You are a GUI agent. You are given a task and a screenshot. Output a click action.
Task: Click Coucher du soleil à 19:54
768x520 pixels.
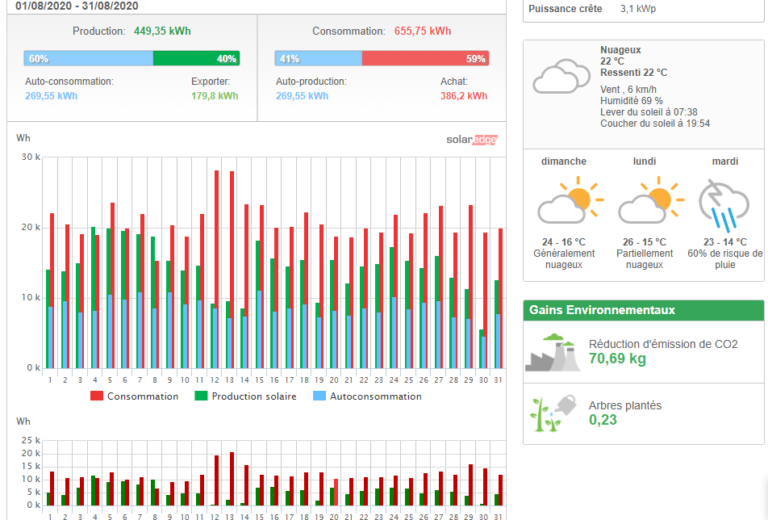click(x=655, y=123)
